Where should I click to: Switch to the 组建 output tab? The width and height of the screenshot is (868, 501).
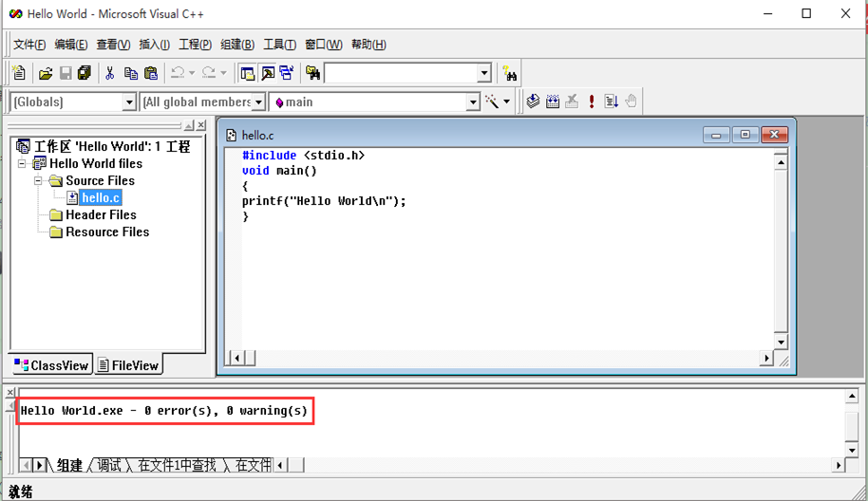tap(69, 466)
